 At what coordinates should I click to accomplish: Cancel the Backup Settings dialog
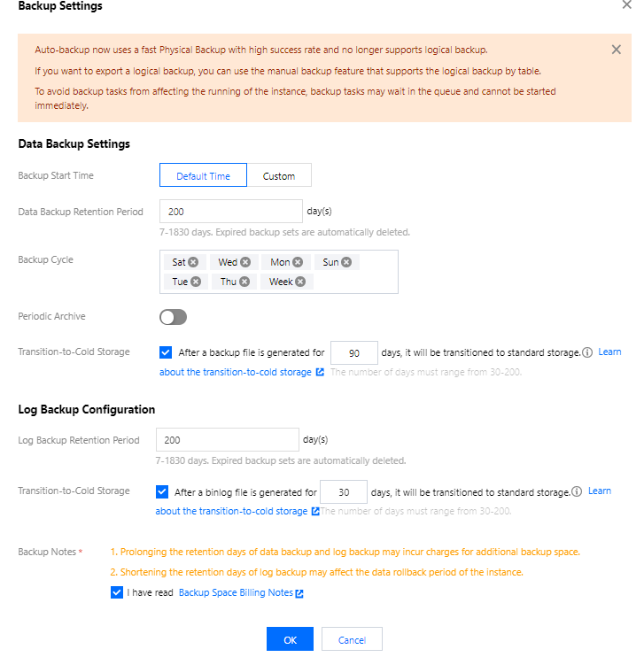point(352,639)
